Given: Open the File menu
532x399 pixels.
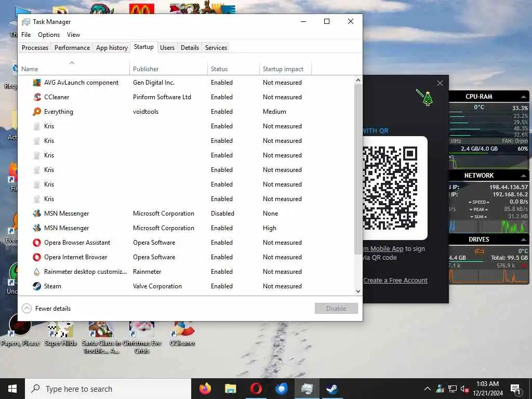Looking at the screenshot, I should (26, 35).
